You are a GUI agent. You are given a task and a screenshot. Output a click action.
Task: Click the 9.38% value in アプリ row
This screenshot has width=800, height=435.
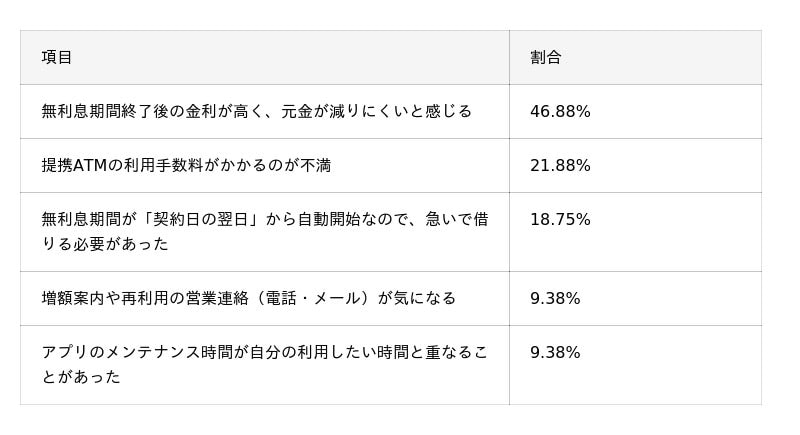pyautogui.click(x=555, y=352)
